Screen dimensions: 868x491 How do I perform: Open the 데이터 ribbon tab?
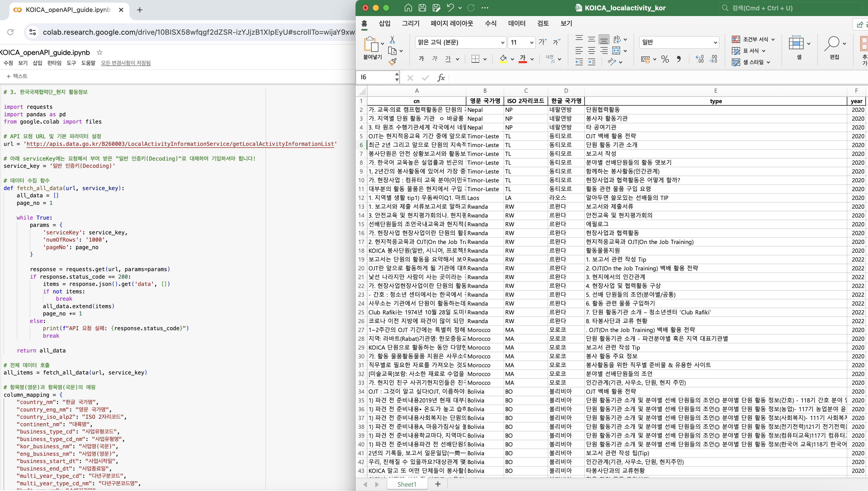(x=517, y=23)
